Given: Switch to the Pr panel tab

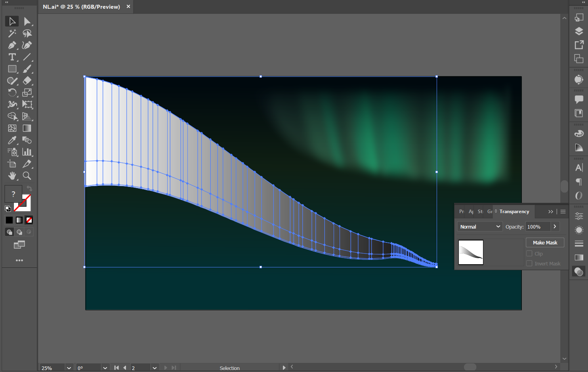Looking at the screenshot, I should coord(462,212).
